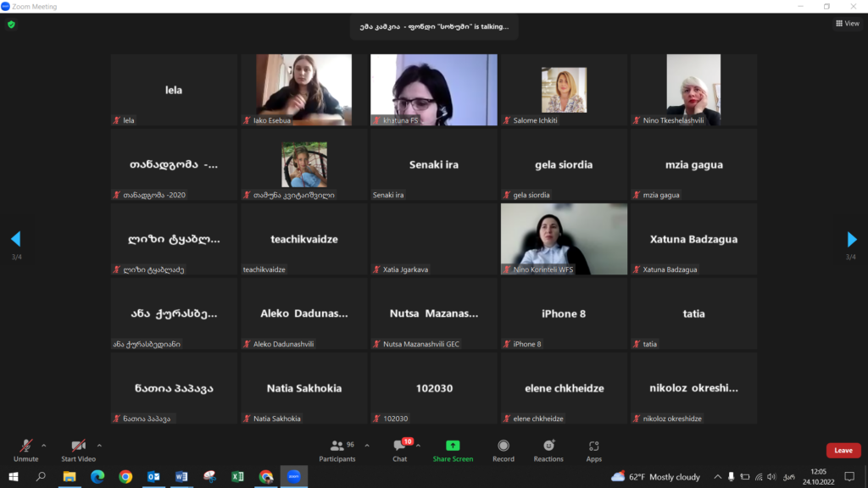Expand video options arrow next to Start Video
The width and height of the screenshot is (868, 488).
pyautogui.click(x=99, y=445)
